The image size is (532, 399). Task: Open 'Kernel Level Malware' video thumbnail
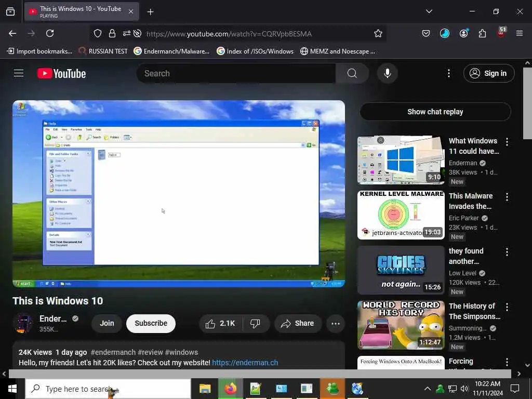(401, 215)
